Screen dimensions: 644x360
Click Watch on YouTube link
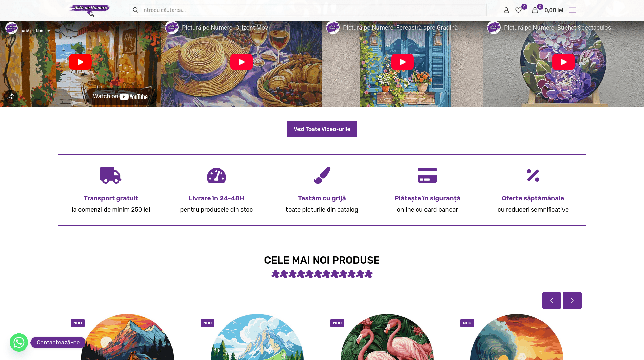pyautogui.click(x=120, y=96)
